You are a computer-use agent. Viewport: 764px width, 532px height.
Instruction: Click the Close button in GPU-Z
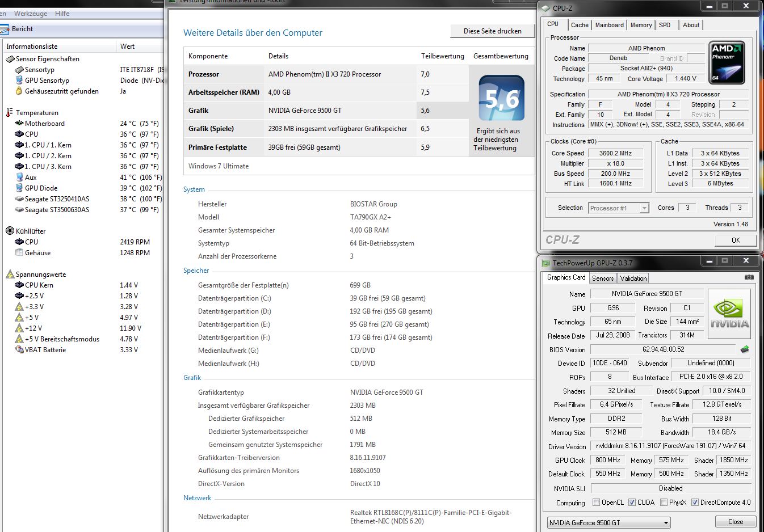pyautogui.click(x=736, y=522)
